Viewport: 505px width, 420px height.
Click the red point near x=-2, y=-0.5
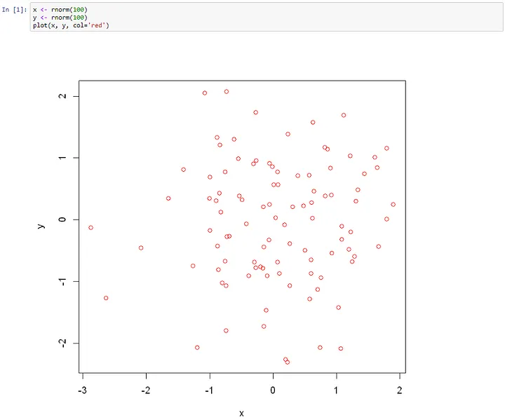point(141,248)
